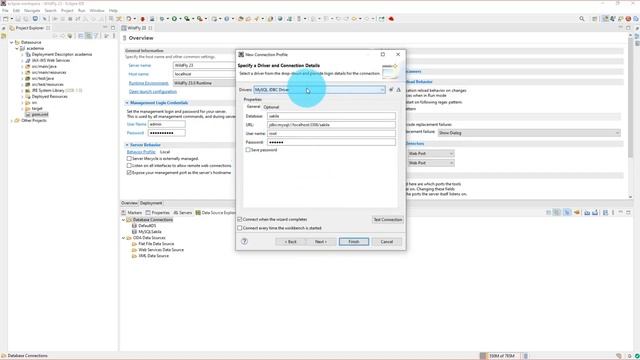Image resolution: width=640 pixels, height=360 pixels.
Task: Click the search magnifier icon in main toolbar
Action: coord(582,19)
